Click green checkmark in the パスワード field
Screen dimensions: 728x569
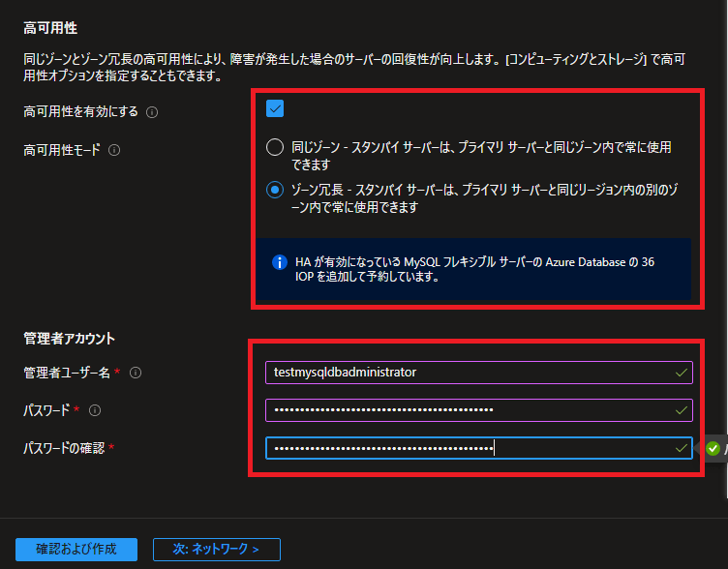[682, 410]
